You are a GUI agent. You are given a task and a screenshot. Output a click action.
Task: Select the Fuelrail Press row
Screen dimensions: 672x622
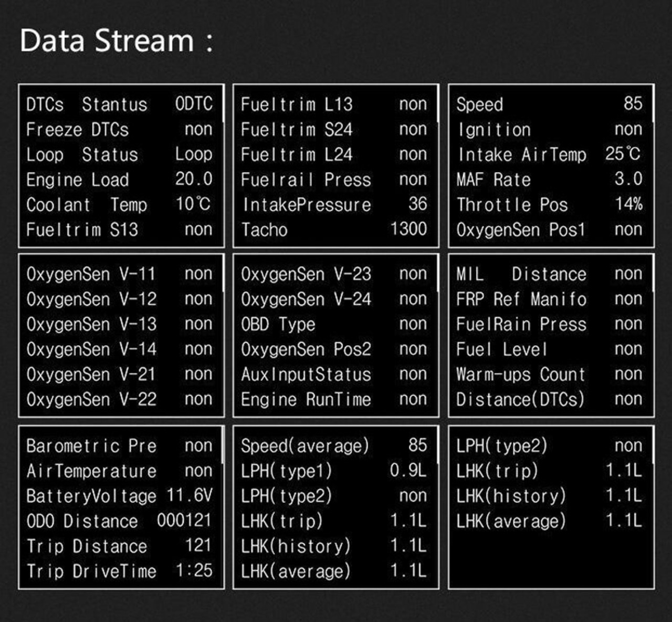click(x=334, y=180)
